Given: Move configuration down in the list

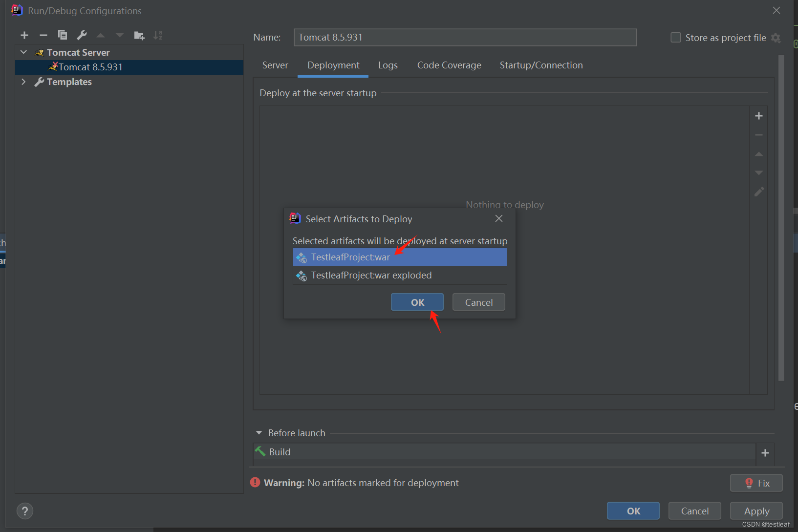Looking at the screenshot, I should point(120,35).
